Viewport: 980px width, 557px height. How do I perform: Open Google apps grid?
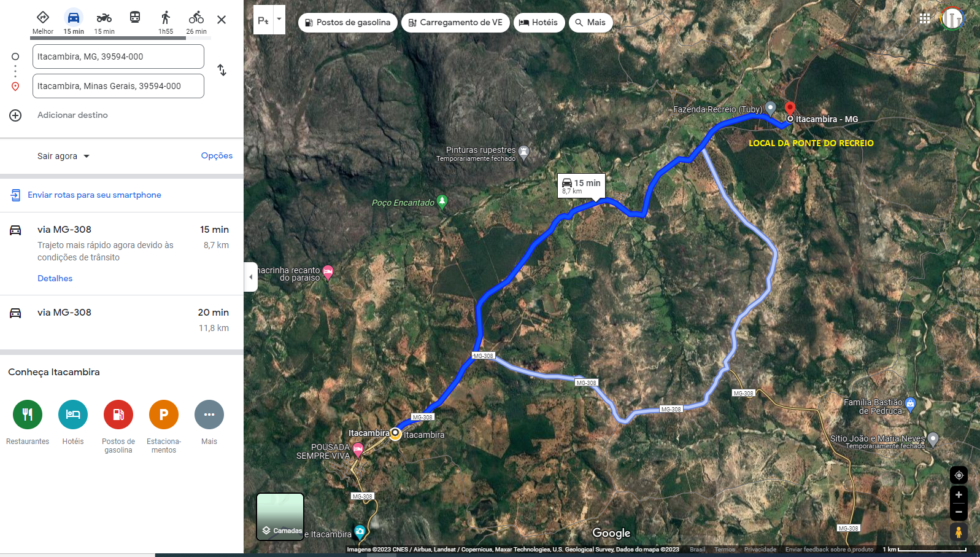coord(925,18)
